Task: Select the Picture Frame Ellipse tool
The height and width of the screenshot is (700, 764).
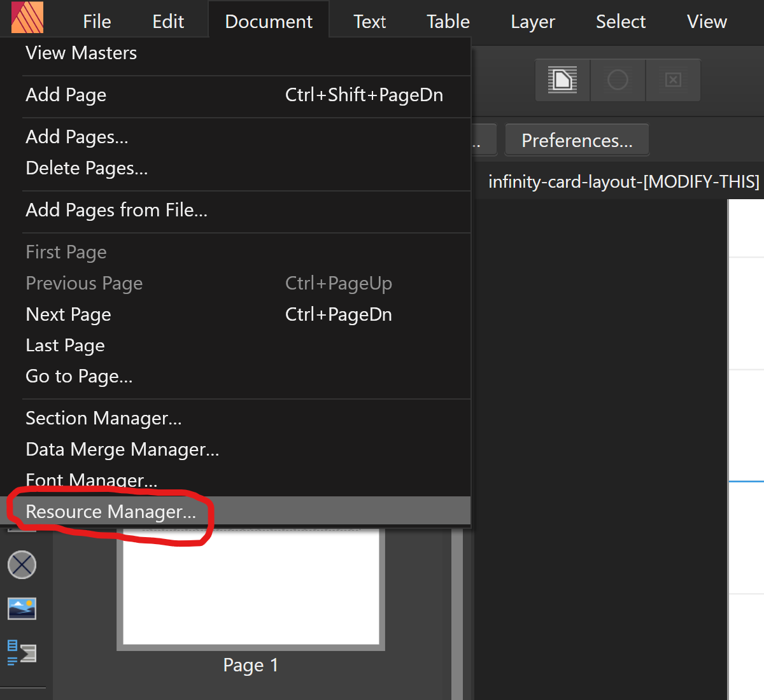Action: (22, 564)
